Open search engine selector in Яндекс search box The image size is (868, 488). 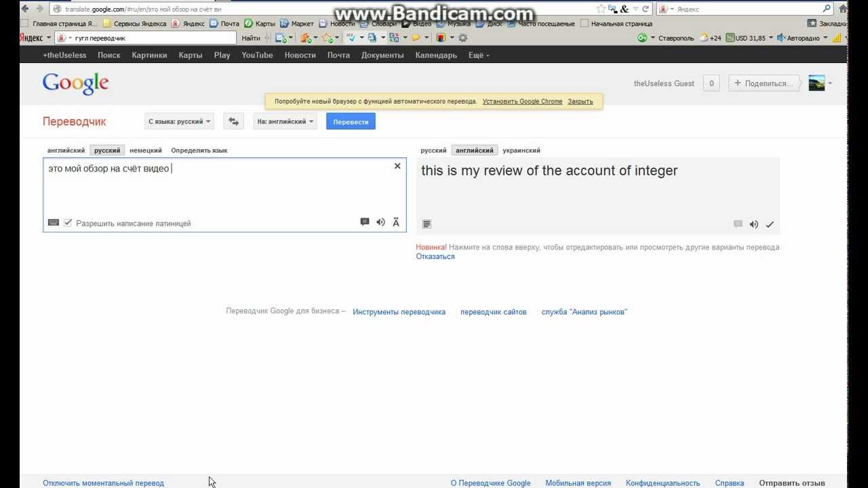[x=667, y=9]
